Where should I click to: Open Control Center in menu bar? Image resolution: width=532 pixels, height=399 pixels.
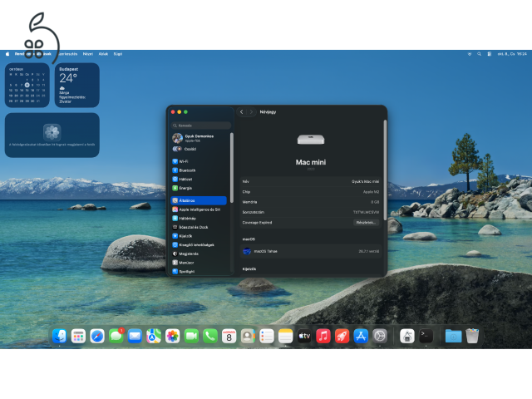pos(490,54)
